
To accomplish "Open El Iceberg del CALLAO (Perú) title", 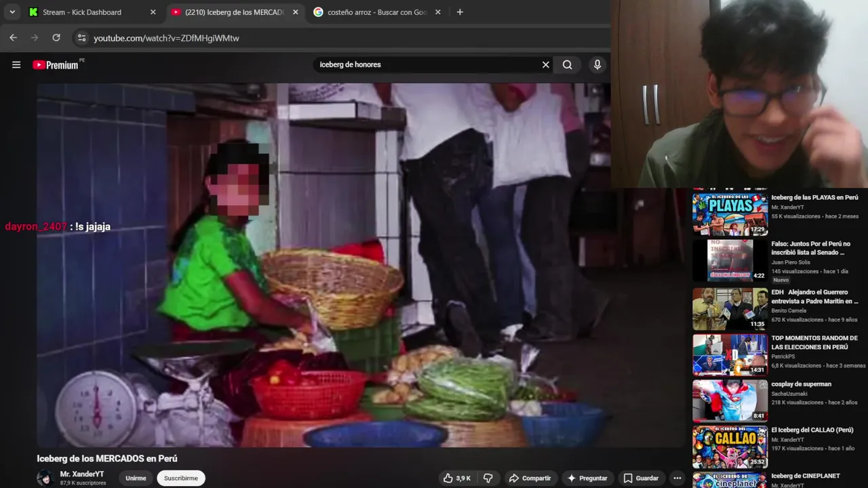I will 812,430.
